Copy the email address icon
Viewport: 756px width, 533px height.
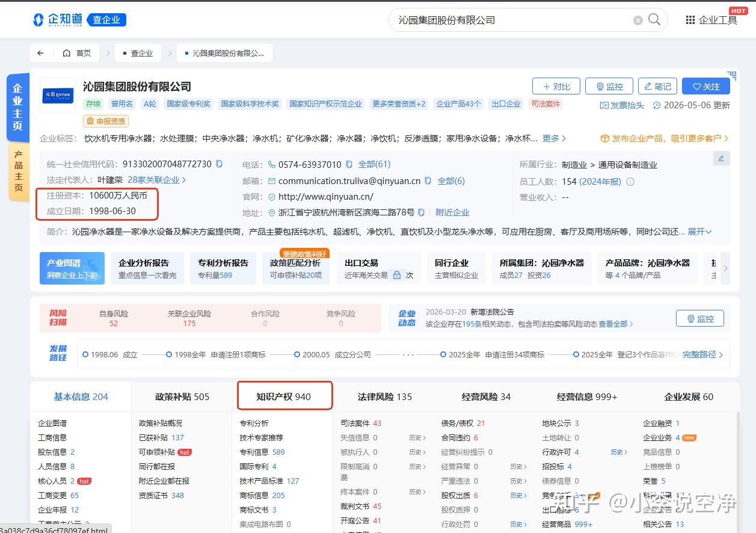[x=428, y=180]
